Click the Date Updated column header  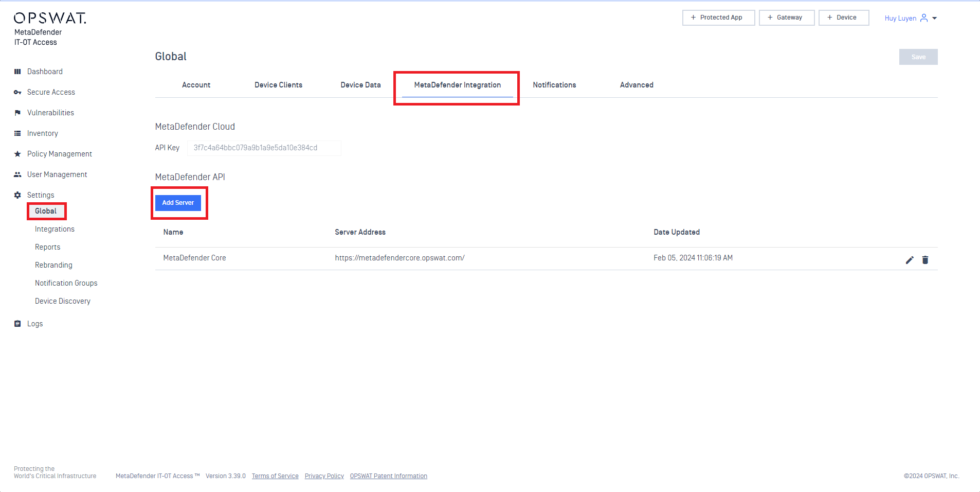point(677,232)
